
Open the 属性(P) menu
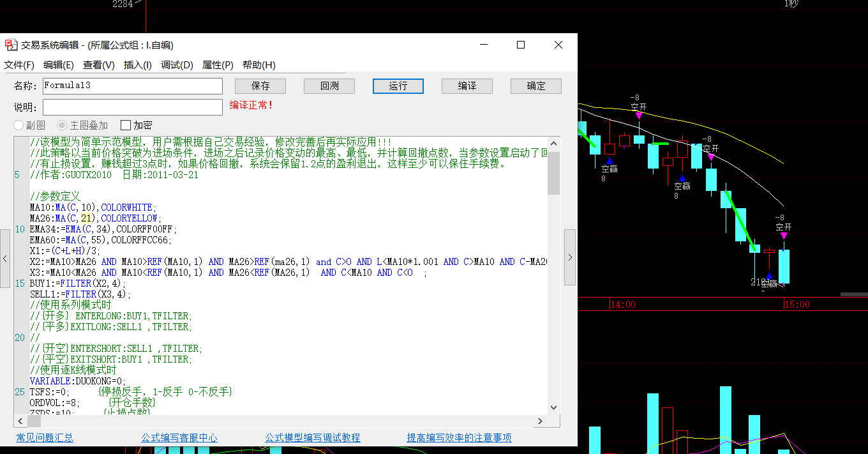coord(218,65)
